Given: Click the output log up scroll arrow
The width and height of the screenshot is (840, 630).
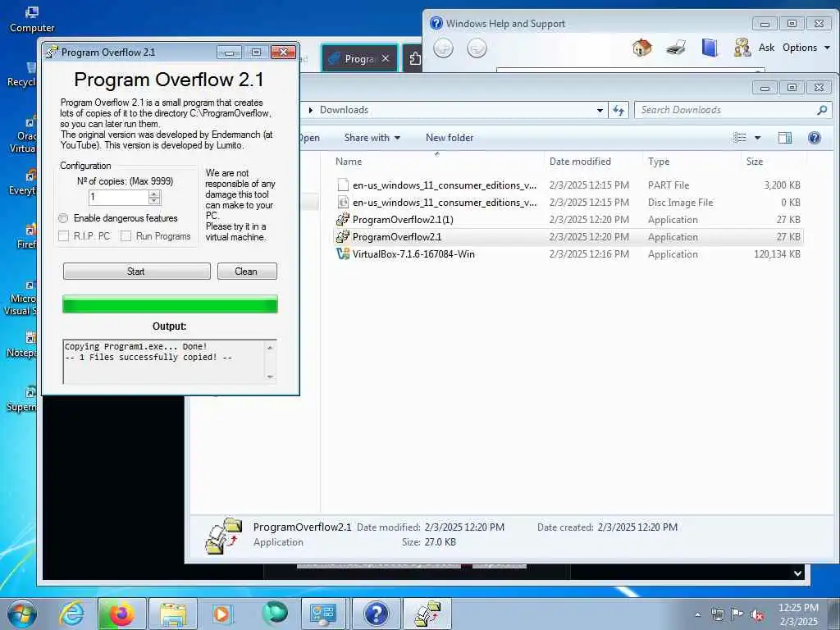Looking at the screenshot, I should (270, 348).
